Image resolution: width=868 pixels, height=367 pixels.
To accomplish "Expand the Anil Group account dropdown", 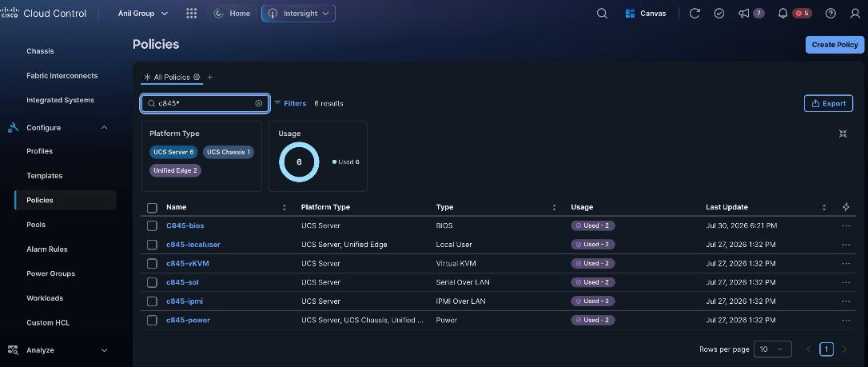I will [x=143, y=14].
